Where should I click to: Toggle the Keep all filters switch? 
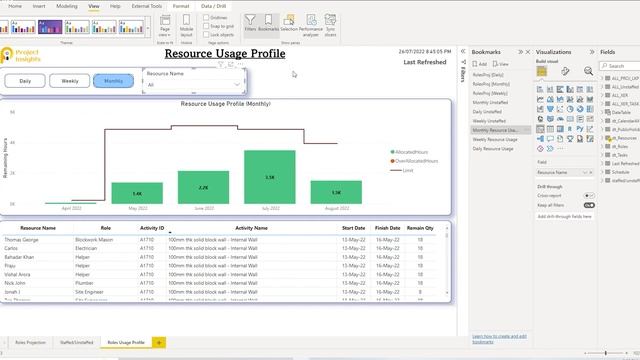click(x=589, y=205)
